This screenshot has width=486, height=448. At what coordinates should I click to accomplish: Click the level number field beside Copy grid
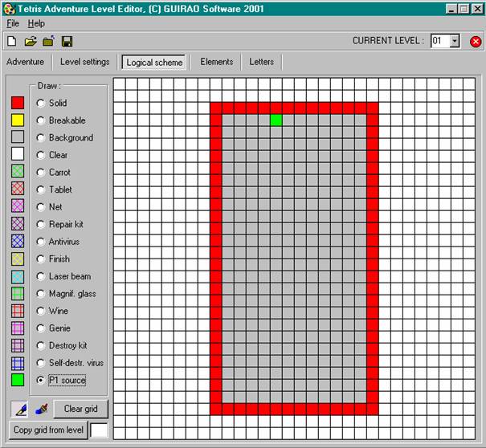pos(99,430)
